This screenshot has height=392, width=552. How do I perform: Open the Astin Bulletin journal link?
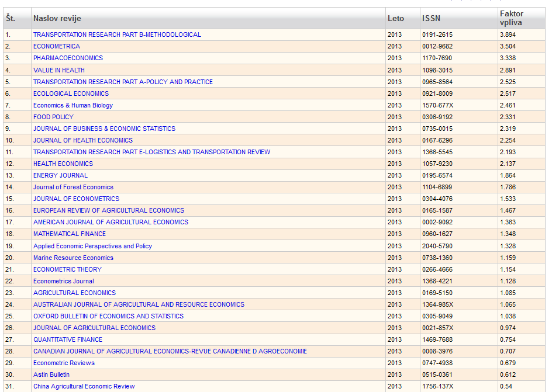click(51, 374)
